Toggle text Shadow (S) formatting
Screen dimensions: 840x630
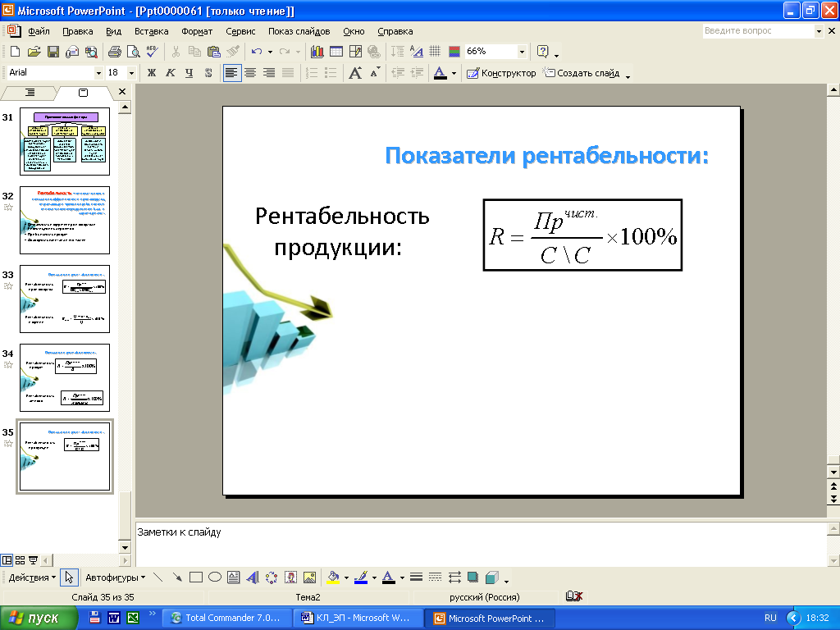pyautogui.click(x=208, y=73)
